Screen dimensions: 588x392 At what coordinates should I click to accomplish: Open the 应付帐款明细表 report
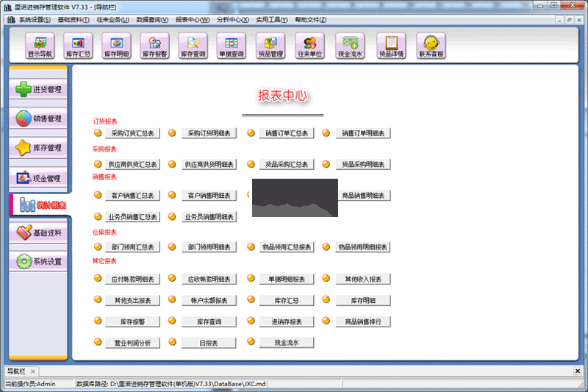pos(133,279)
